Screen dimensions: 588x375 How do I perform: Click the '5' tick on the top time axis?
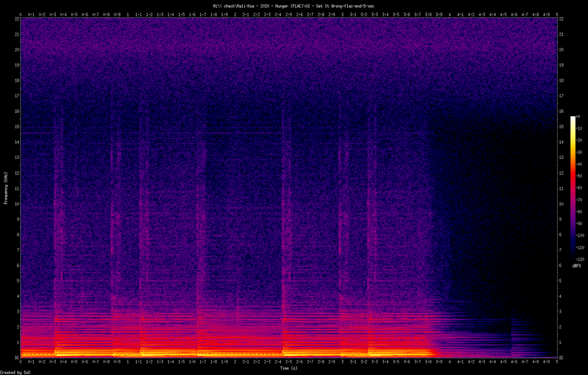click(557, 15)
